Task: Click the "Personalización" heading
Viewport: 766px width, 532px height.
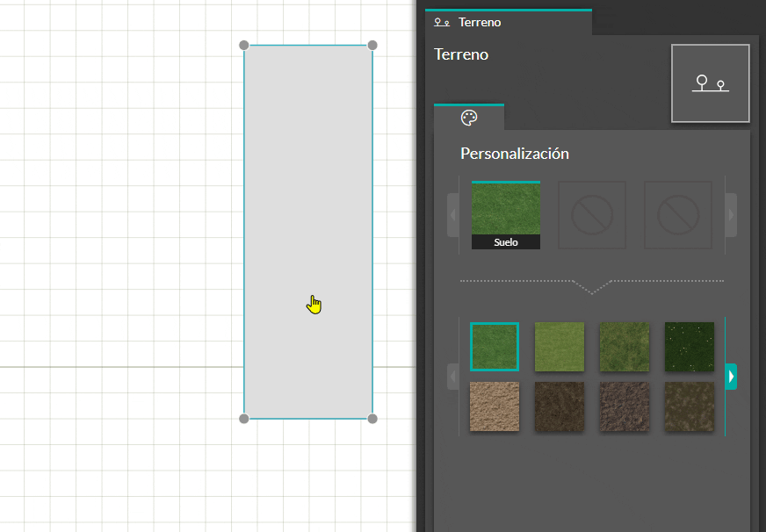Action: 515,154
